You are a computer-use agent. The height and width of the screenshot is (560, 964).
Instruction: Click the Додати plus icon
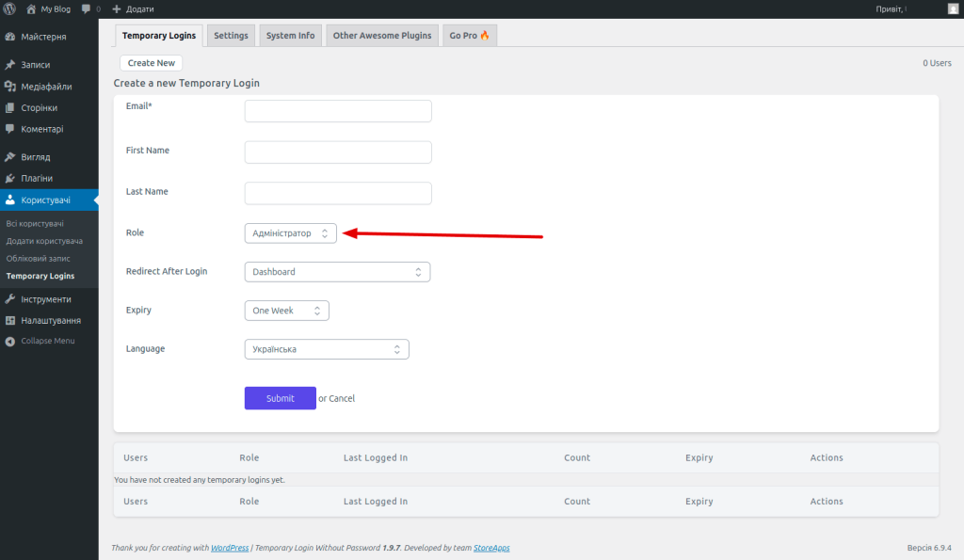pyautogui.click(x=117, y=8)
